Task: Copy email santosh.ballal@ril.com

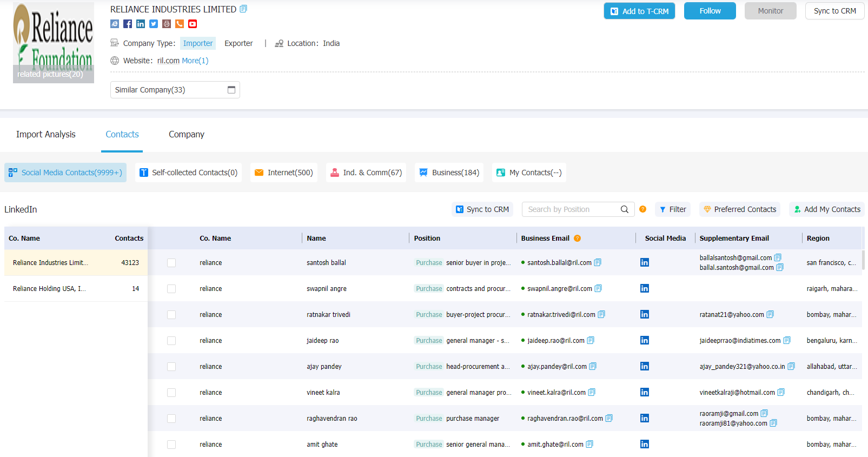Action: pos(598,262)
